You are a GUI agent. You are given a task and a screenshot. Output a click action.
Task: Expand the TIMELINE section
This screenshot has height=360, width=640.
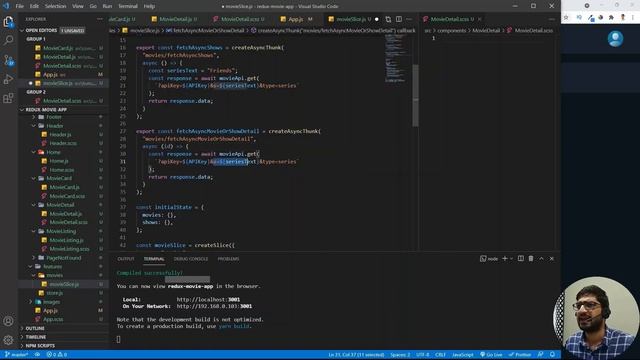click(36, 337)
